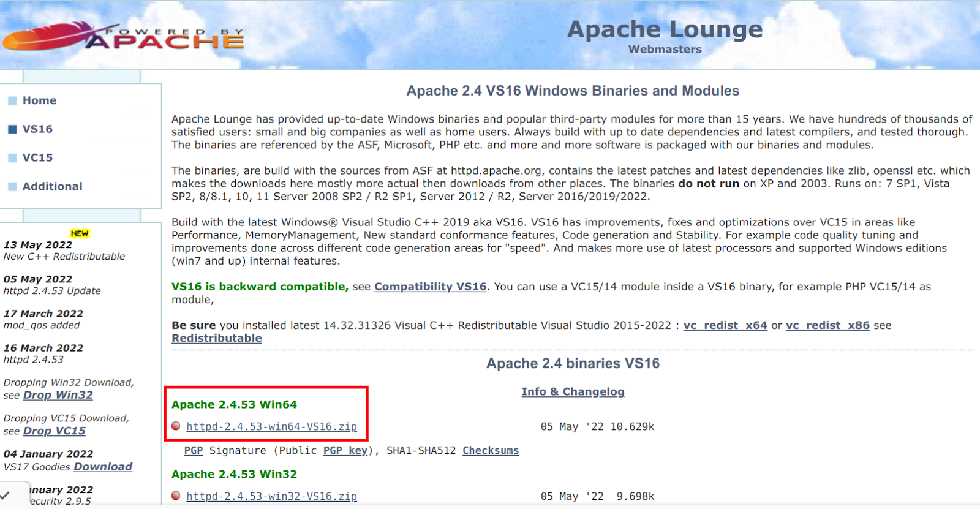Follow the Drop VC15 link
Viewport: 980px width, 509px height.
(x=54, y=431)
